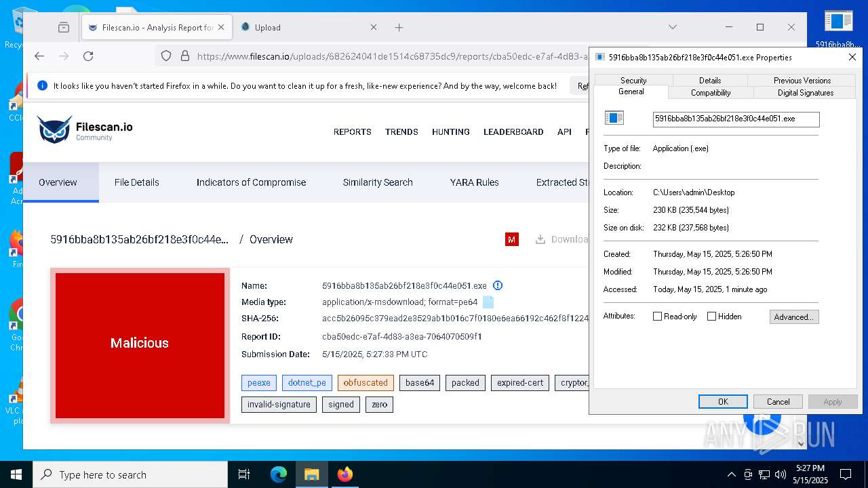
Task: Click the info icon beside file name
Action: [498, 285]
